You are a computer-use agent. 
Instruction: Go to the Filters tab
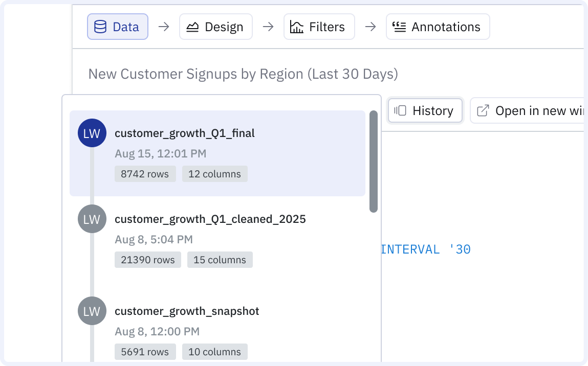319,27
